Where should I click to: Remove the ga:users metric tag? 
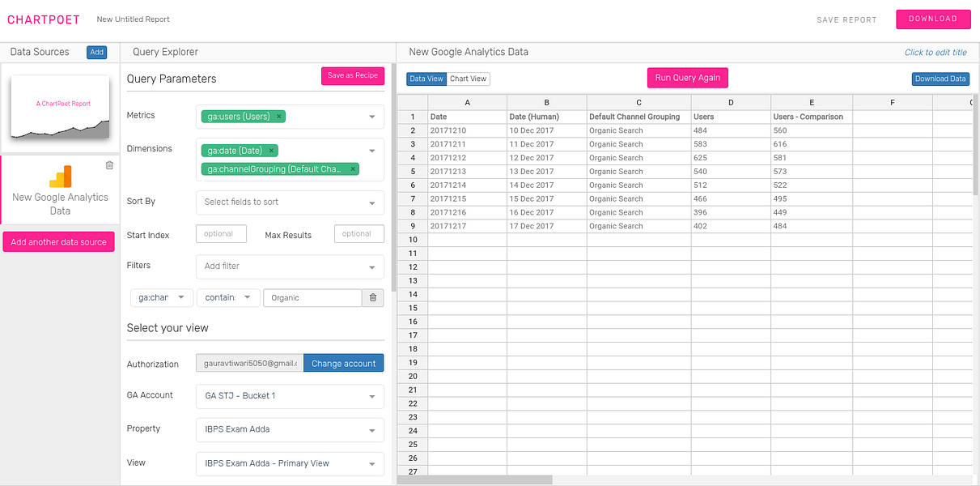pos(279,117)
